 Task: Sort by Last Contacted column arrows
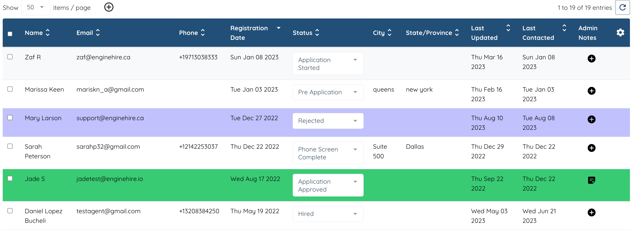click(x=564, y=28)
